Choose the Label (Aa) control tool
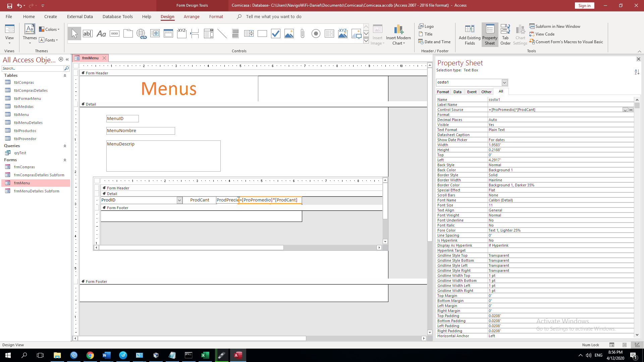644x362 pixels. (101, 34)
